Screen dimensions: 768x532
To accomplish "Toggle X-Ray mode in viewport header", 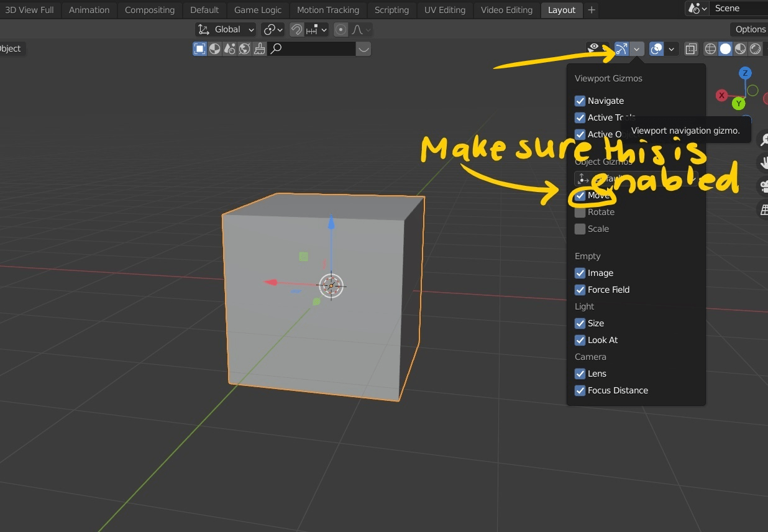I will click(x=691, y=48).
